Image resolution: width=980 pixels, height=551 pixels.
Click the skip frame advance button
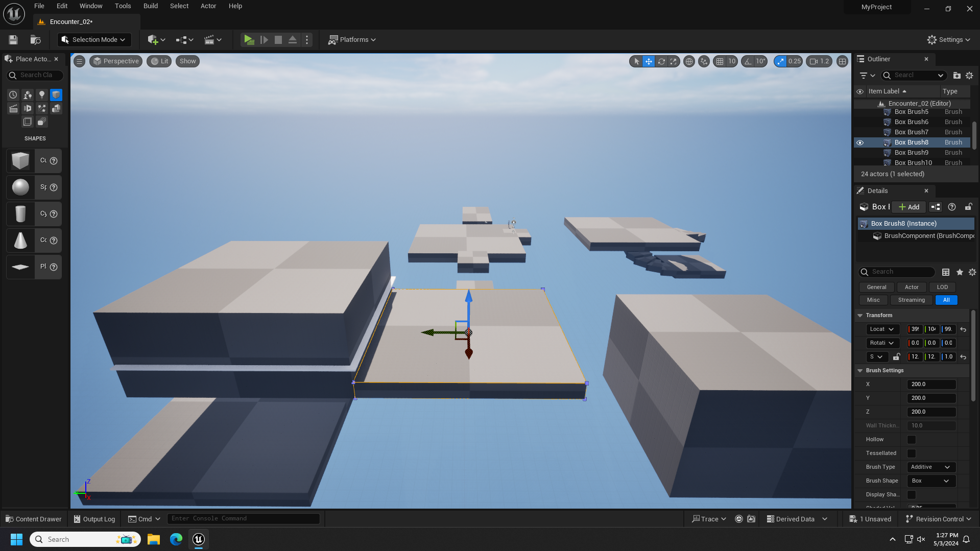(x=264, y=40)
